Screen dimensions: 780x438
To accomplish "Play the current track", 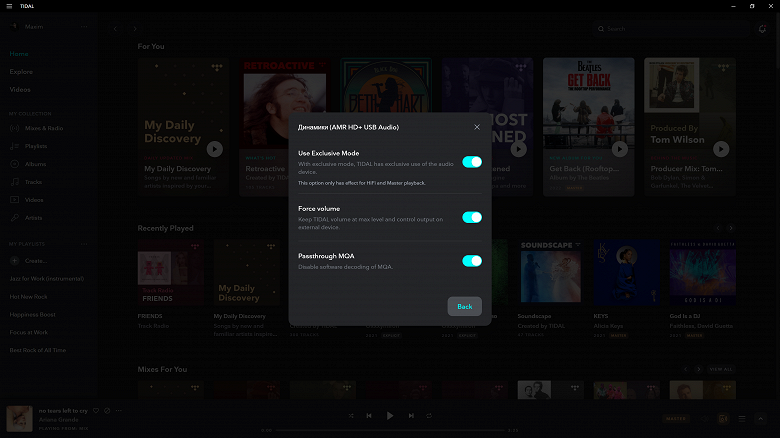I will (390, 416).
